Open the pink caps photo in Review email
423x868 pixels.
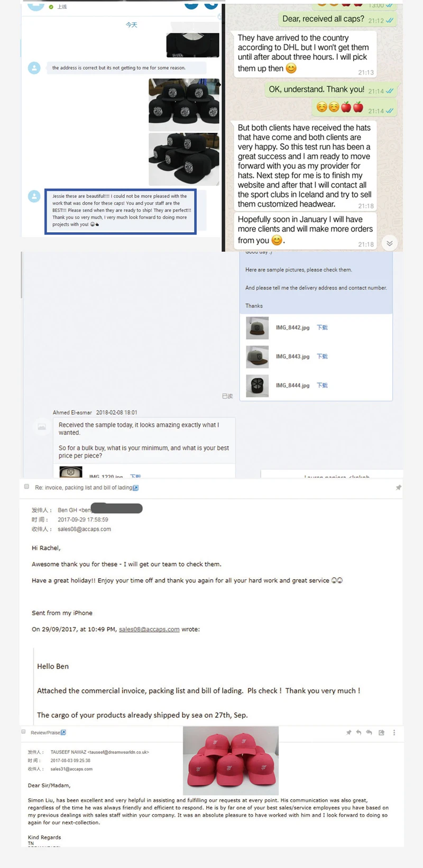pyautogui.click(x=231, y=761)
